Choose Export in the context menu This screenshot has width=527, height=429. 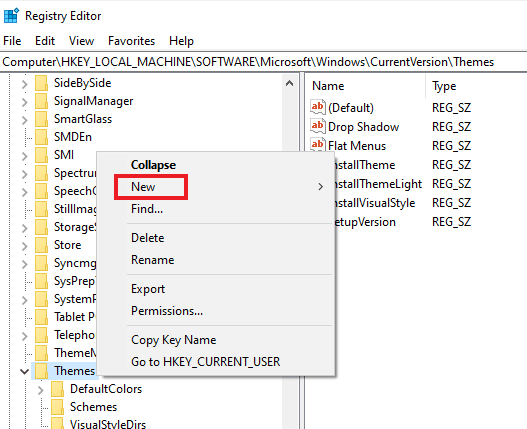(x=148, y=289)
